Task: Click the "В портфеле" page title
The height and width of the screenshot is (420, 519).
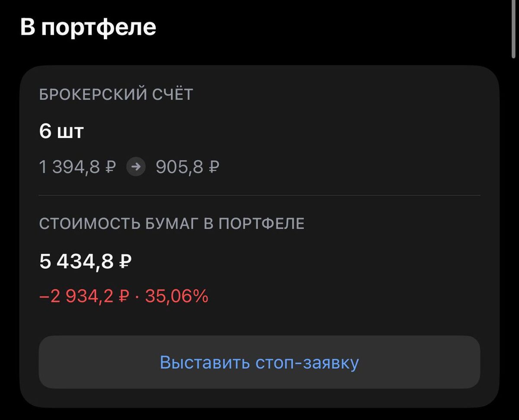Action: pos(88,27)
